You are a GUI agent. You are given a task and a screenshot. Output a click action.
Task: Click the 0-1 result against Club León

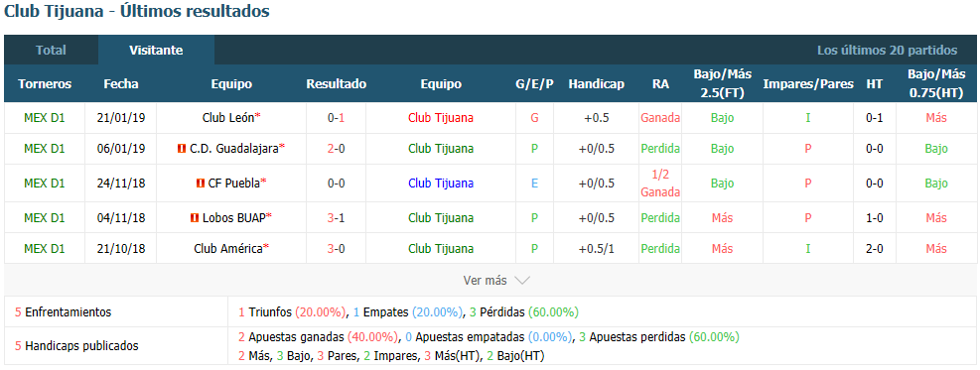[337, 117]
